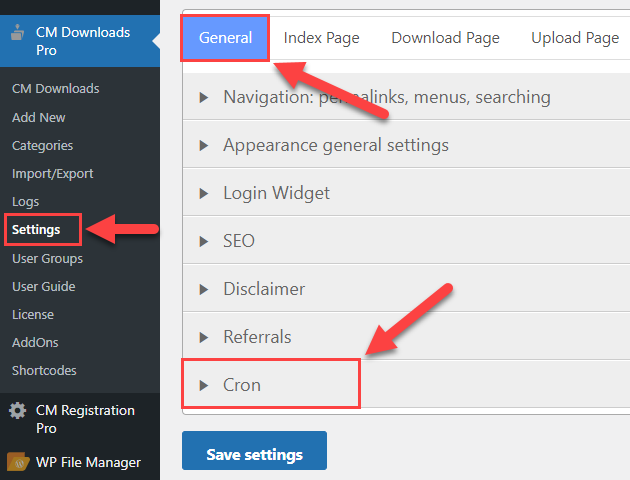Open User Guide in the sidebar
The width and height of the screenshot is (630, 480).
[44, 286]
